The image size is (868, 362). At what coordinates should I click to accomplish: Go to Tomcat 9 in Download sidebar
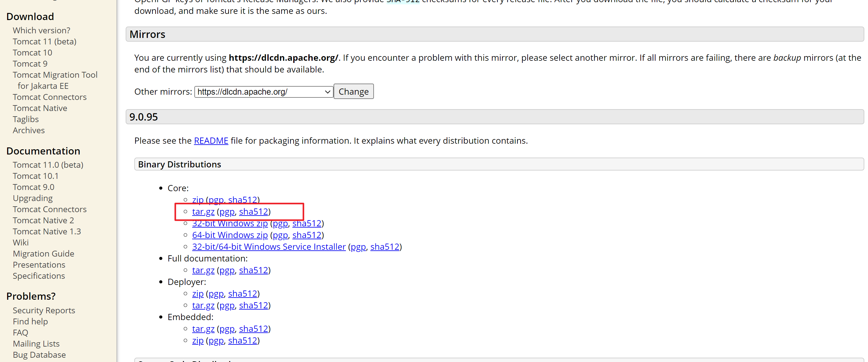30,64
